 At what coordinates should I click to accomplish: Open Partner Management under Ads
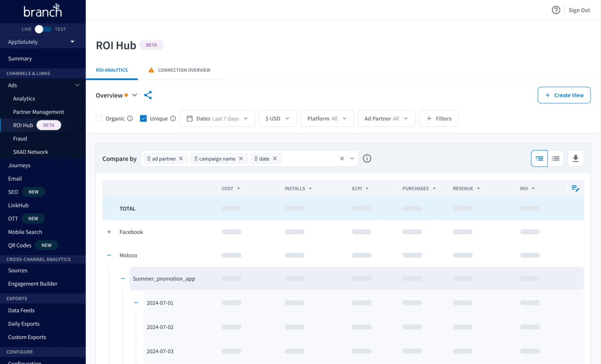(38, 111)
